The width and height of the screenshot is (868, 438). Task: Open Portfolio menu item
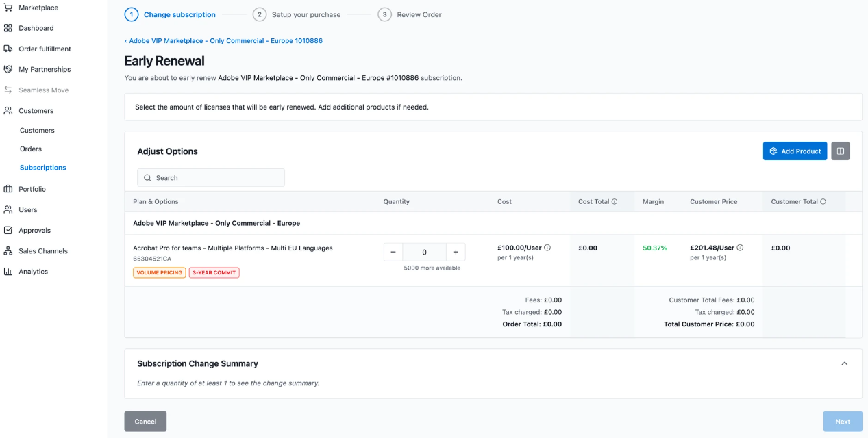tap(32, 189)
